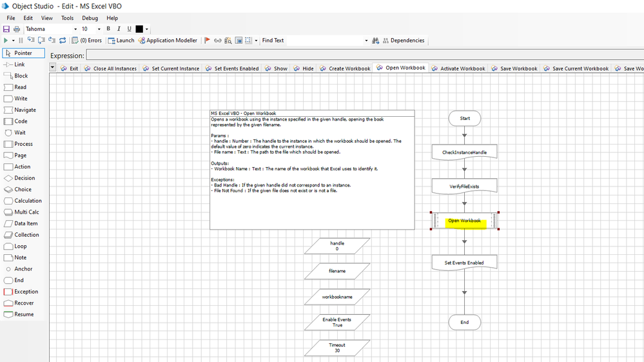Print using the printer icon

(x=17, y=29)
